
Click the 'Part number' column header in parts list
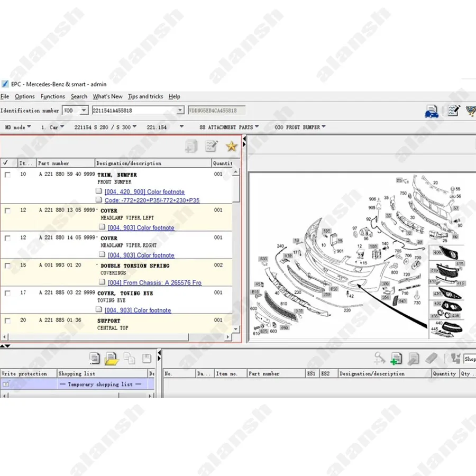coord(66,163)
